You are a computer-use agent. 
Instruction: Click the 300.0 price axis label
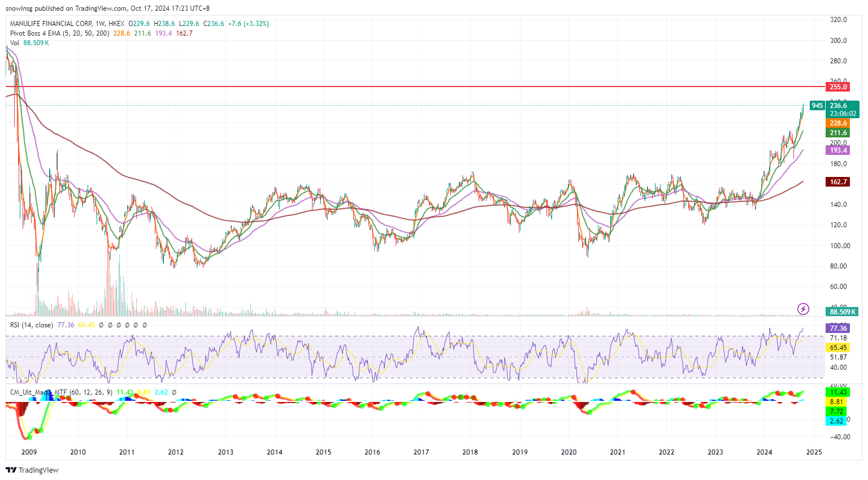(838, 41)
